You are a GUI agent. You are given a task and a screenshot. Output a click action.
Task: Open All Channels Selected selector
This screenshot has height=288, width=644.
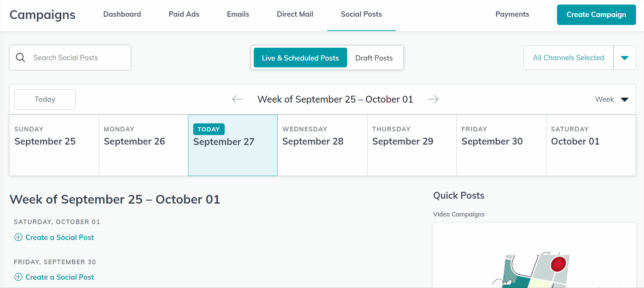[568, 58]
